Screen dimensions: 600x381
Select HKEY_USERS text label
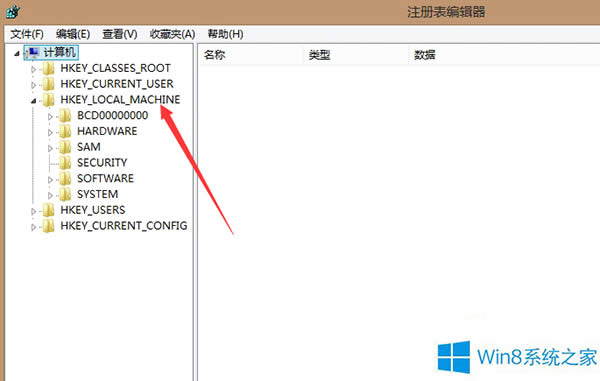tap(93, 210)
